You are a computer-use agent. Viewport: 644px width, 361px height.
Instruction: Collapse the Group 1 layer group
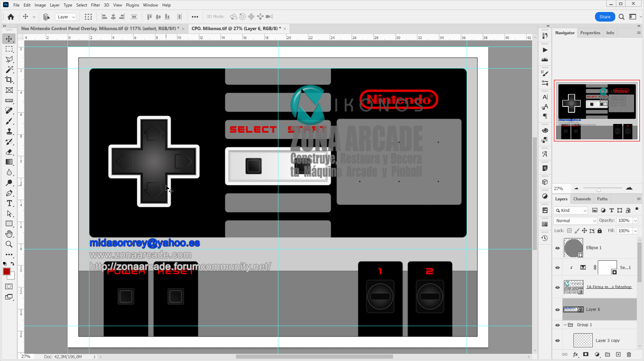click(565, 325)
